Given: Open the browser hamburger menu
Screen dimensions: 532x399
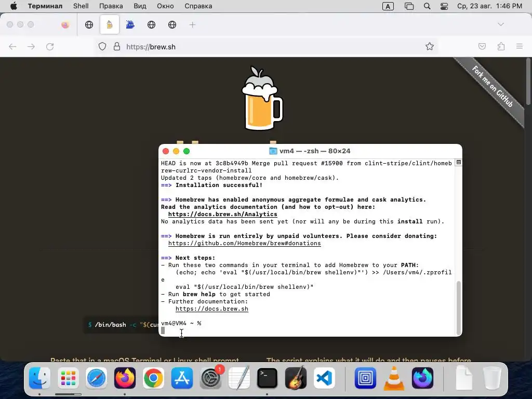Looking at the screenshot, I should click(520, 46).
